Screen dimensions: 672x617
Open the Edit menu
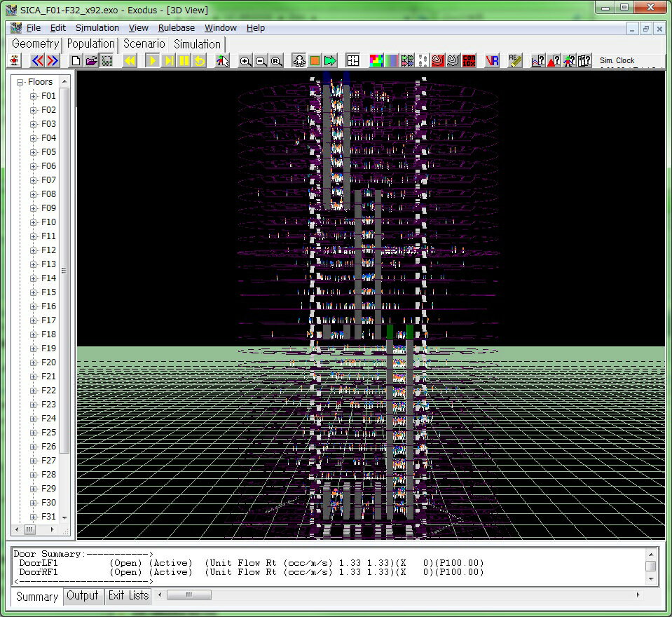tap(58, 28)
